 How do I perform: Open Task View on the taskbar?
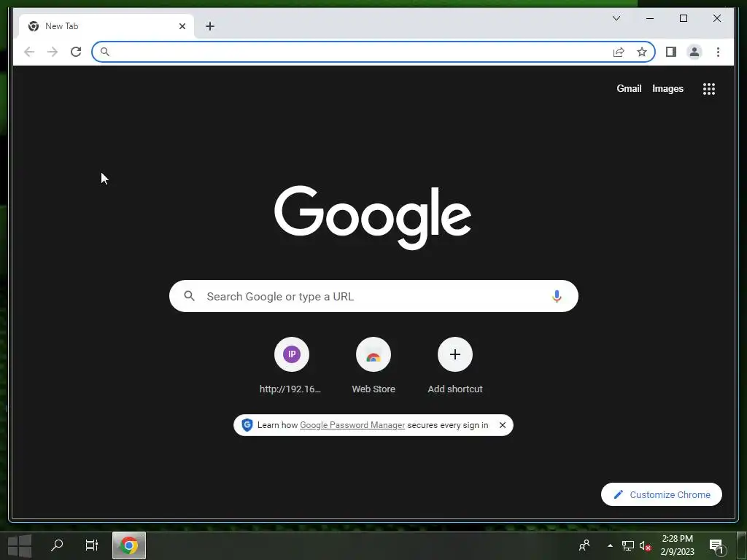[91, 545]
